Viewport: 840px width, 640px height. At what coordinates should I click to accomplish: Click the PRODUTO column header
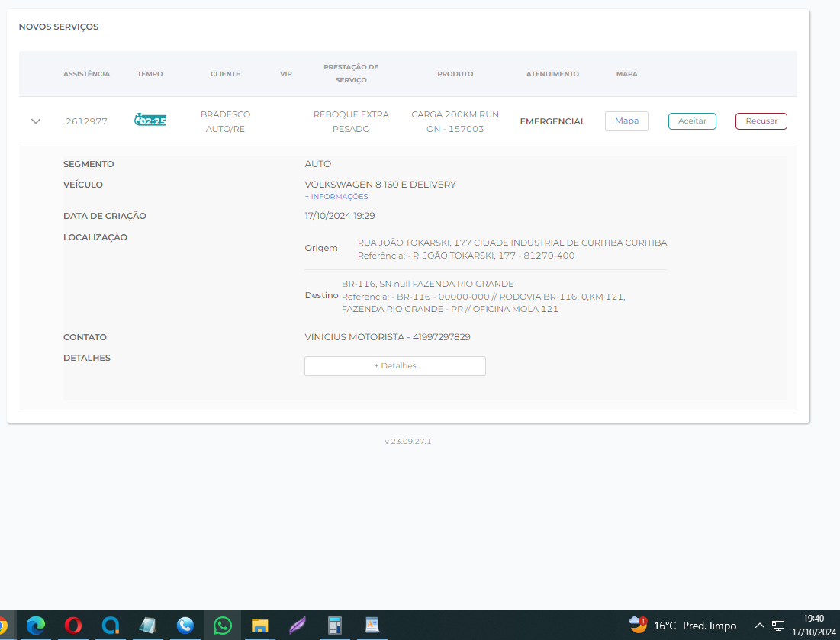coord(455,74)
